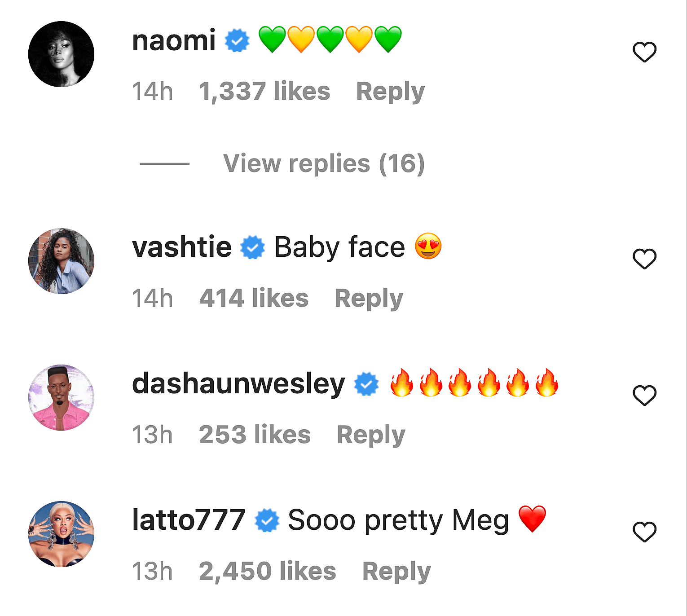Like naomi's green heart comment
687x616 pixels.
coord(644,51)
